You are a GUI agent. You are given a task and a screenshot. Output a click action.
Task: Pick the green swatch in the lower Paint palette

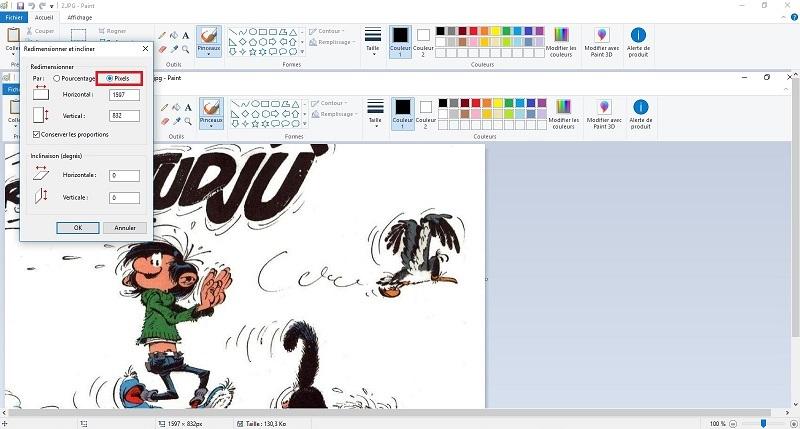pos(509,103)
